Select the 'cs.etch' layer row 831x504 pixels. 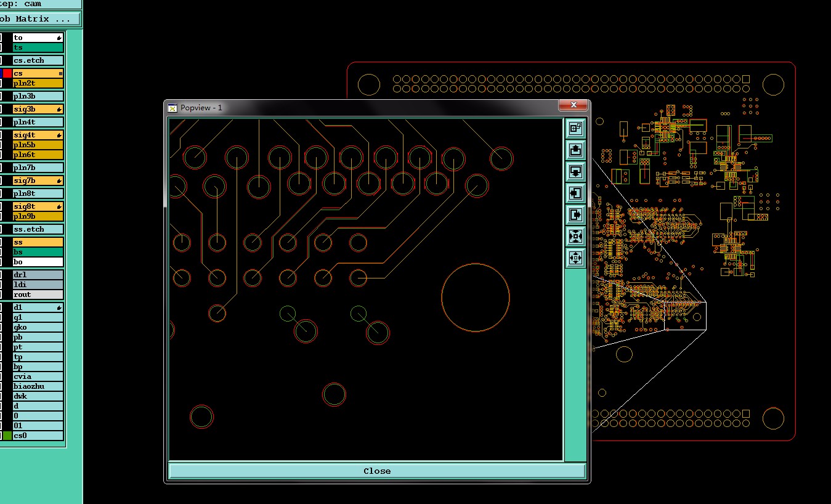point(38,60)
